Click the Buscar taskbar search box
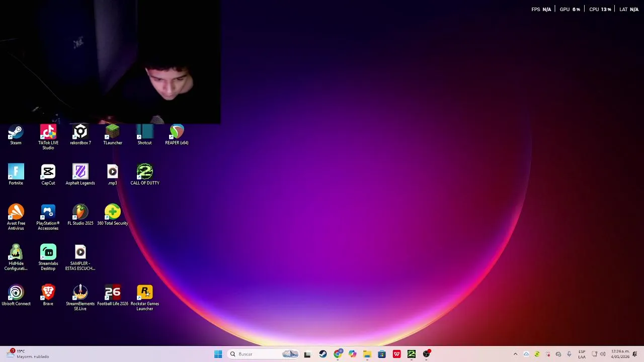Viewport: 644px width, 362px height. pyautogui.click(x=264, y=354)
